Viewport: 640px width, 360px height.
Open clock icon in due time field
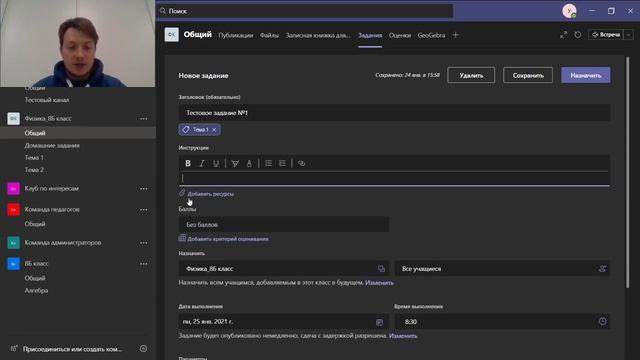[x=602, y=322]
